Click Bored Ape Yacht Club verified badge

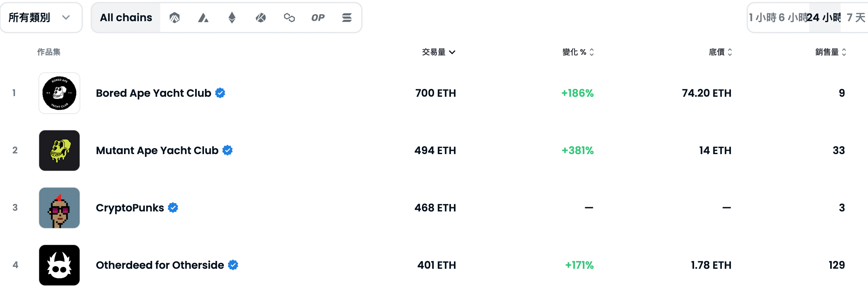point(220,93)
